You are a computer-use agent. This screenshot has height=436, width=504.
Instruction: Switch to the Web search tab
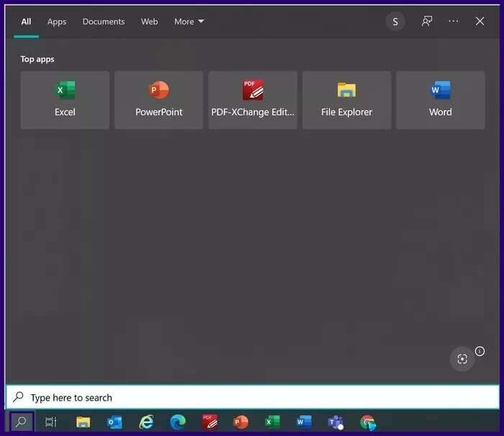click(x=149, y=22)
